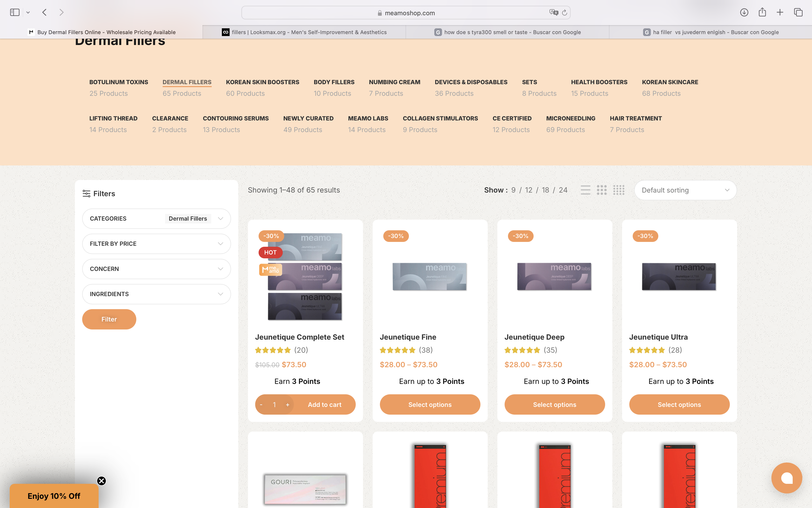This screenshot has width=812, height=508.
Task: Switch to Looksmax.org fillers tab
Action: click(304, 32)
